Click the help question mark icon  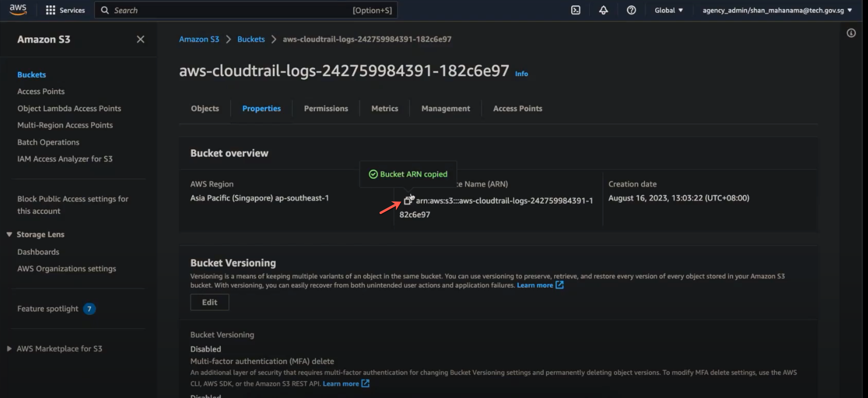pos(631,10)
